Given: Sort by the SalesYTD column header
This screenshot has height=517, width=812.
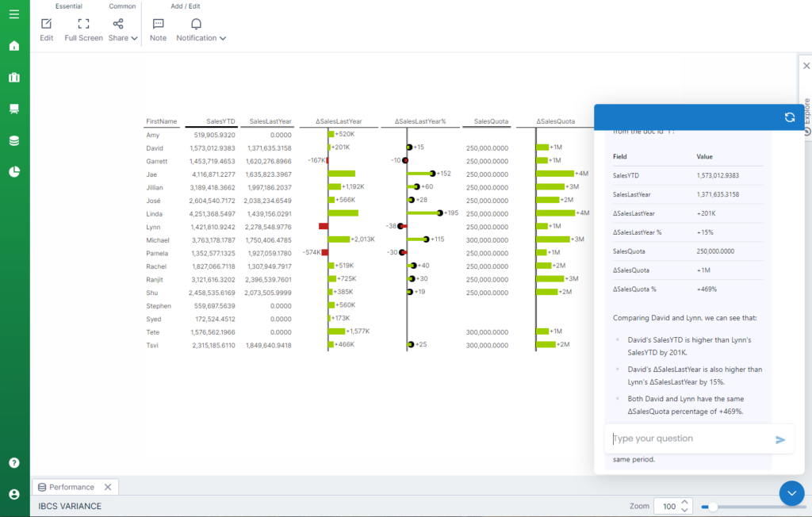Looking at the screenshot, I should tap(220, 121).
